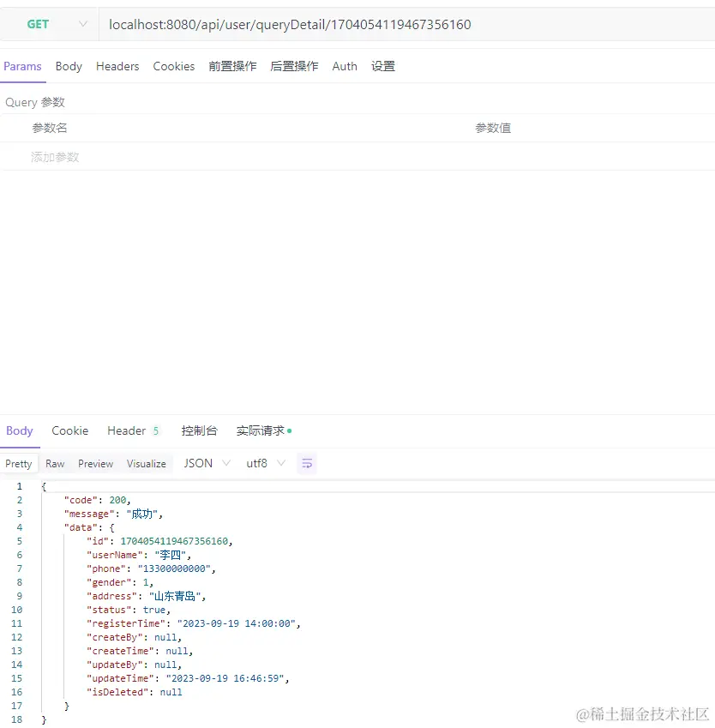Open the request Cookies tab
Viewport: 715px width, 728px height.
pyautogui.click(x=174, y=66)
